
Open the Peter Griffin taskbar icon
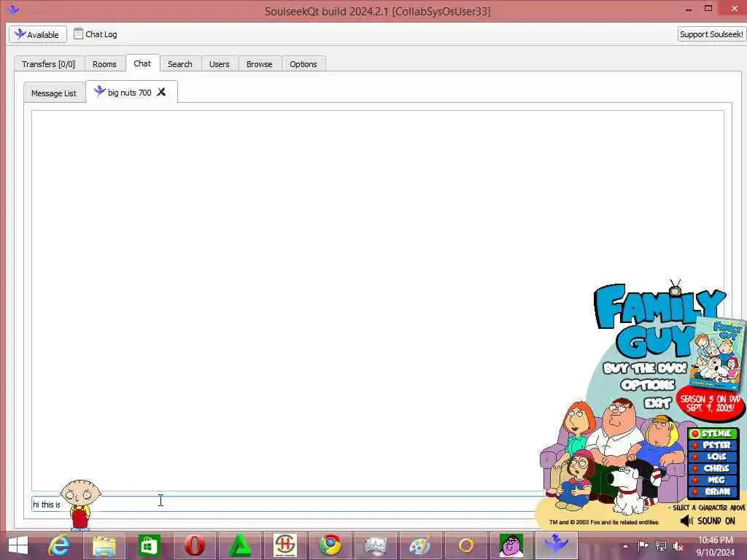click(x=511, y=545)
